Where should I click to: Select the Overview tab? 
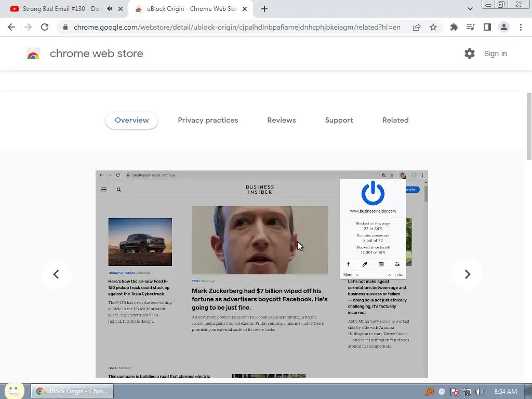[131, 120]
